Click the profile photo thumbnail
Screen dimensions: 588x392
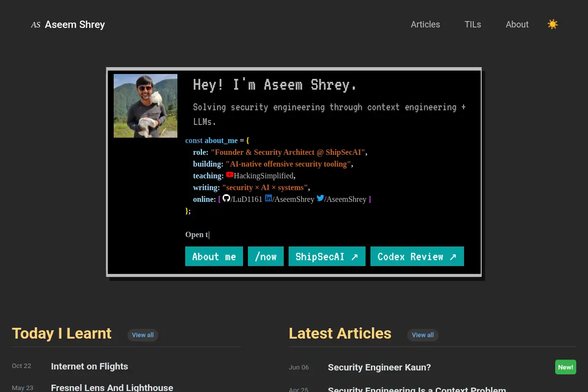(146, 106)
